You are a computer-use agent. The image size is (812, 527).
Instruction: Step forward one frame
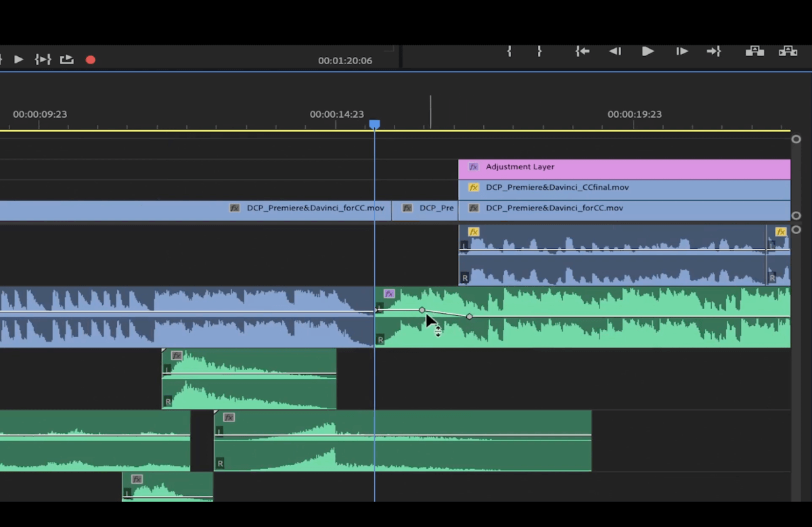[x=682, y=51]
